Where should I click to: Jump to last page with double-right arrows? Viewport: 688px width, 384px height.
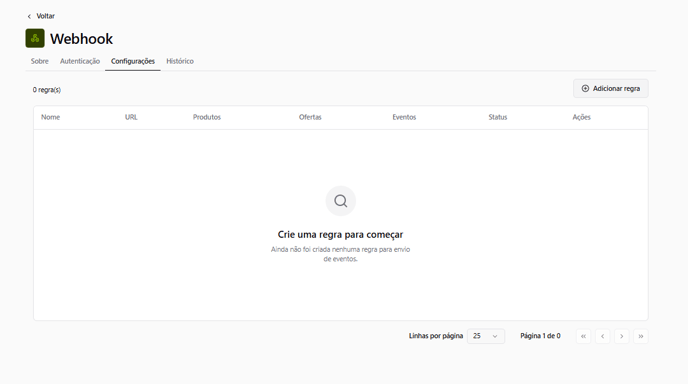tap(641, 336)
